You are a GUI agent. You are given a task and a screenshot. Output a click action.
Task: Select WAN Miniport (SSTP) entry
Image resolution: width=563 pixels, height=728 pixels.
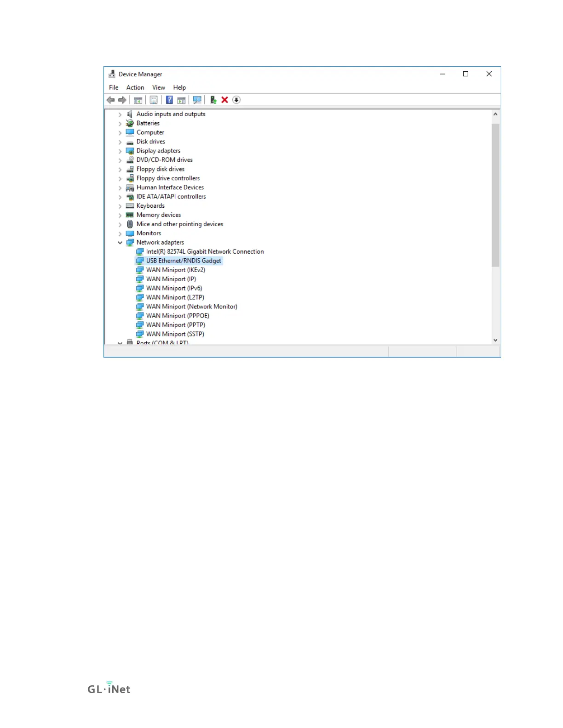click(175, 335)
